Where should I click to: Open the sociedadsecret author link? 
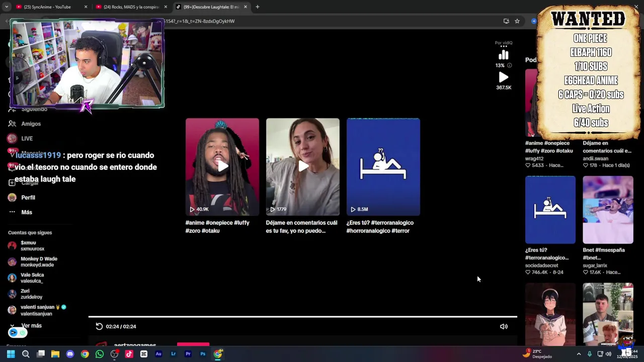pos(541,265)
